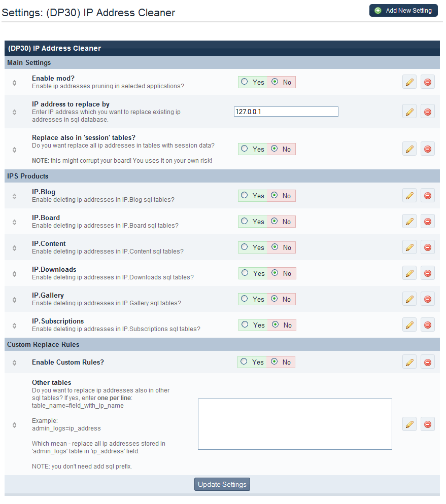Delete the IP address to replace by setting
The height and width of the screenshot is (504, 446).
coord(428,112)
